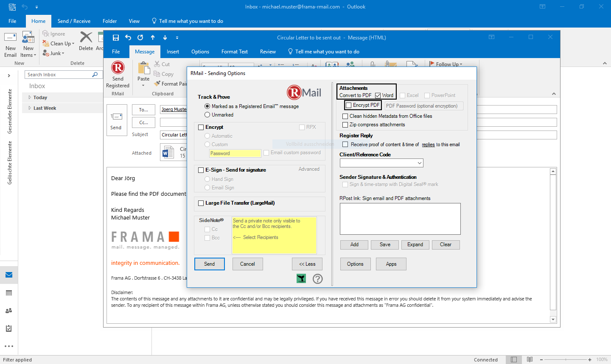Go to previous item with up arrow
This screenshot has height=364, width=611.
point(153,37)
